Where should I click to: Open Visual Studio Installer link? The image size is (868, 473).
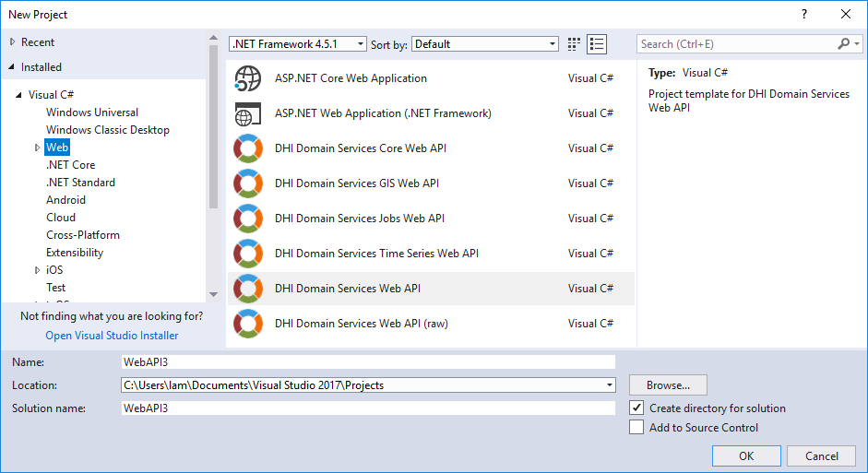pos(112,336)
